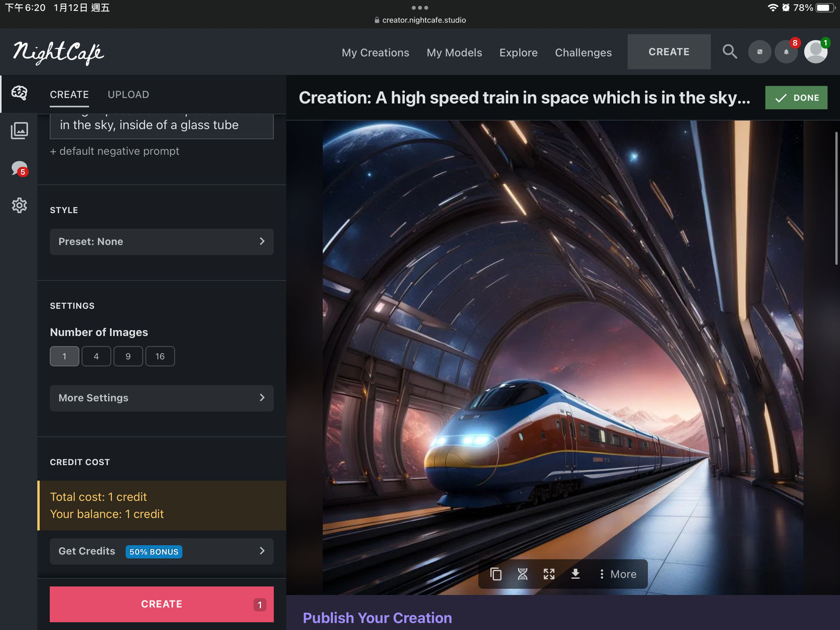Image resolution: width=840 pixels, height=630 pixels.
Task: Click the search magnifier icon
Action: (x=729, y=51)
